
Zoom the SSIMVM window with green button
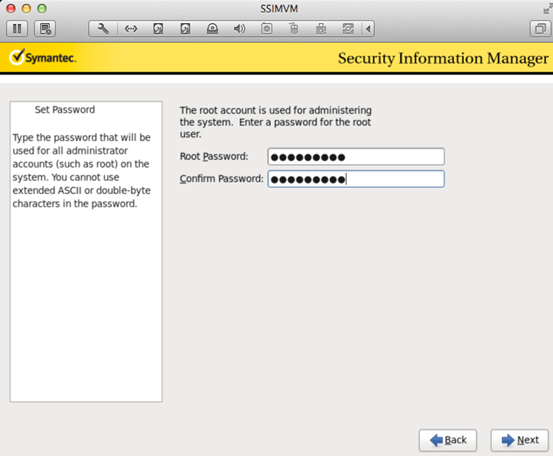coord(42,8)
